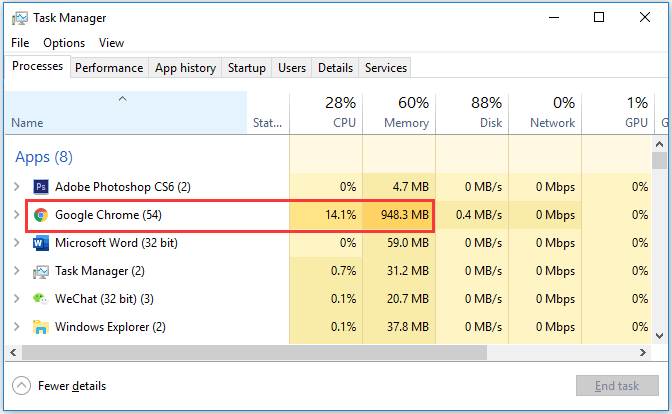Image resolution: width=672 pixels, height=414 pixels.
Task: Select the WeChat (32 bit) (3) name
Action: coord(104,299)
